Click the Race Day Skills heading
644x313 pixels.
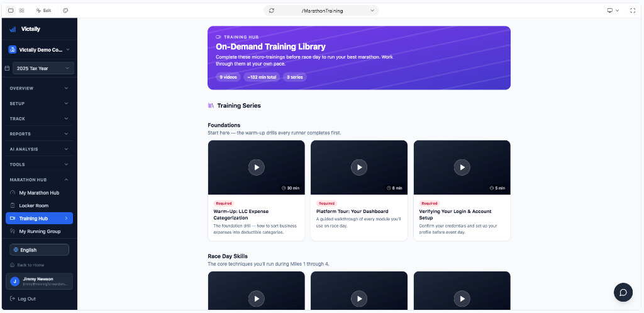click(228, 256)
